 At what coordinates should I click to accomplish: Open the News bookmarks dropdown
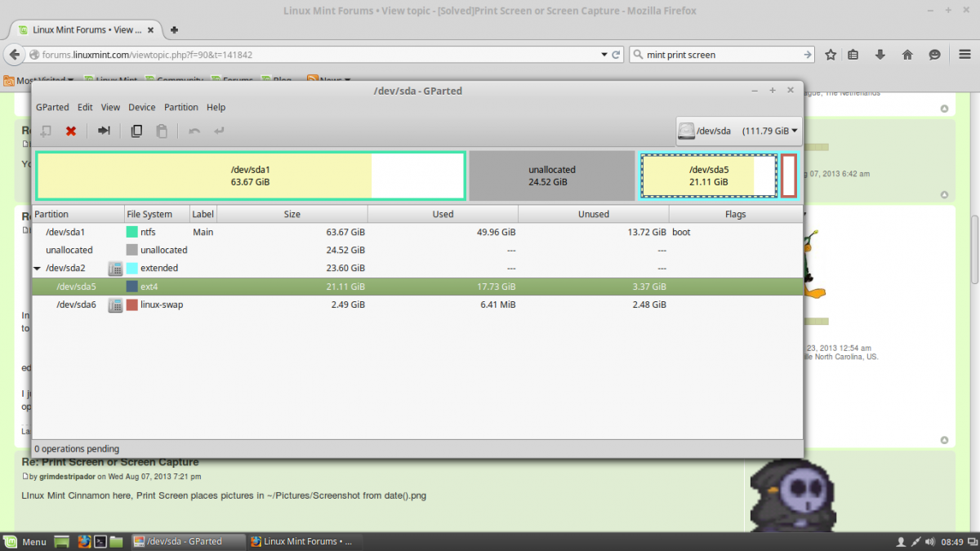coord(329,79)
